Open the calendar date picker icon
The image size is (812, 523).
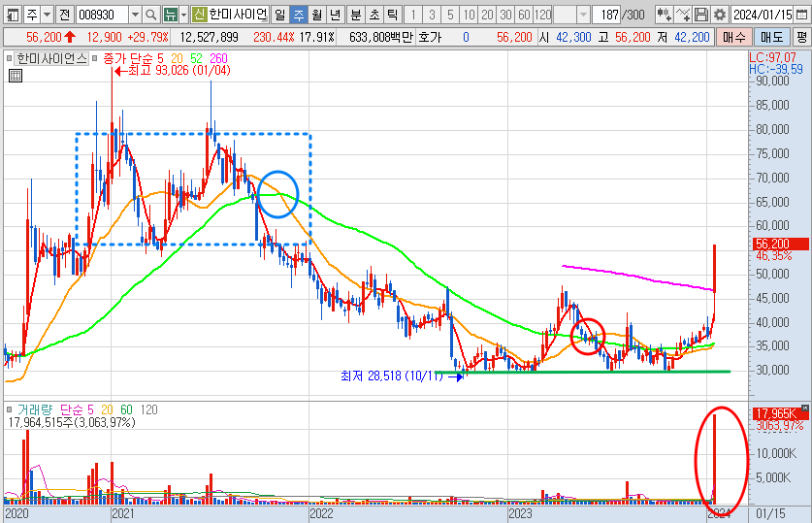click(801, 15)
